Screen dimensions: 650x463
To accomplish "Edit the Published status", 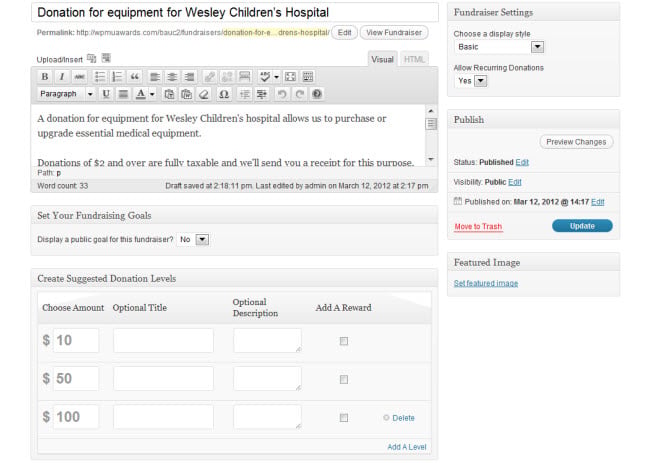I will 522,162.
